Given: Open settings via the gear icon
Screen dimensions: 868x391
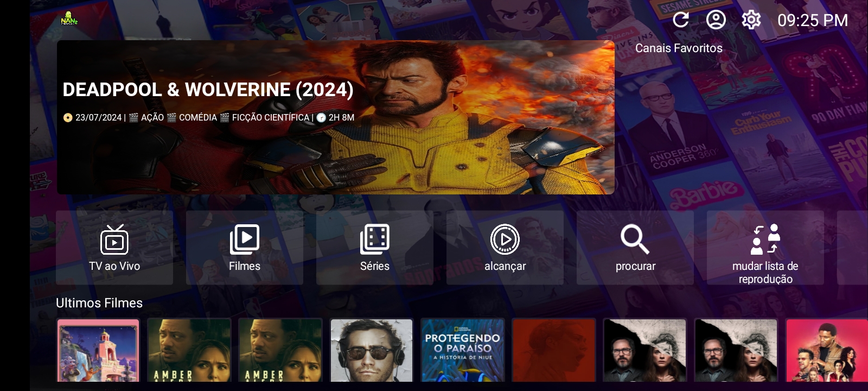Looking at the screenshot, I should tap(751, 20).
